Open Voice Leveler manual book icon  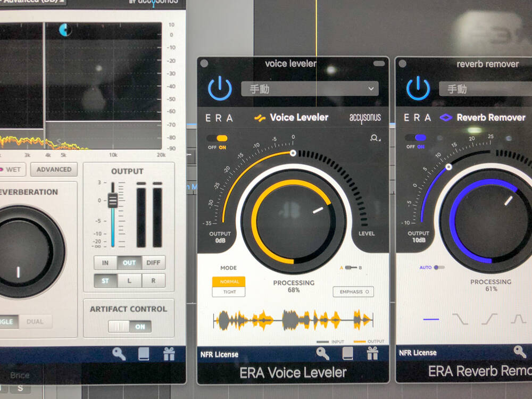click(347, 354)
